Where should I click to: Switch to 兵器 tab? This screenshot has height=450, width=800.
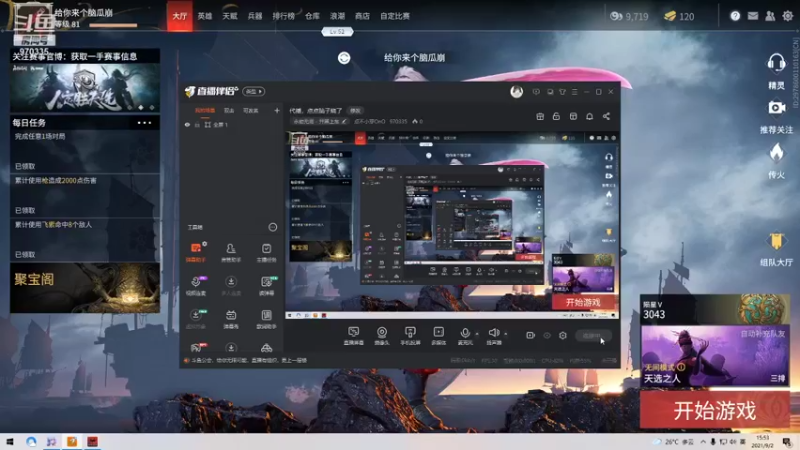[x=255, y=16]
